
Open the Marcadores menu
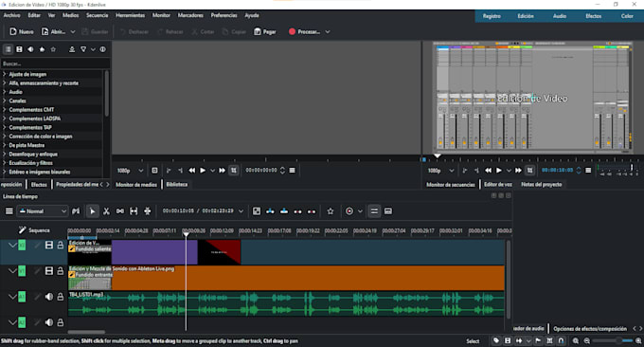190,15
